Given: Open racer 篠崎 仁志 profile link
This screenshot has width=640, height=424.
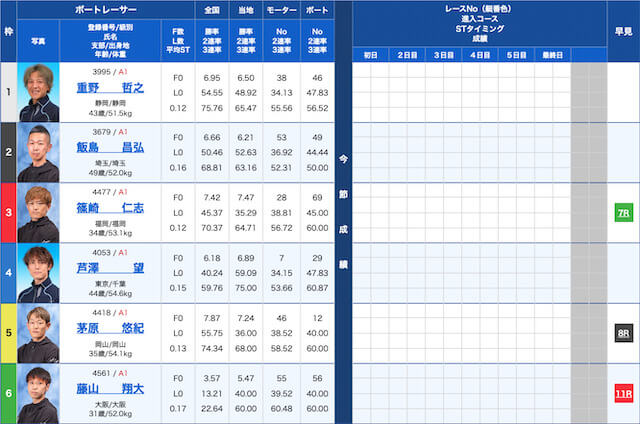Looking at the screenshot, I should (110, 208).
